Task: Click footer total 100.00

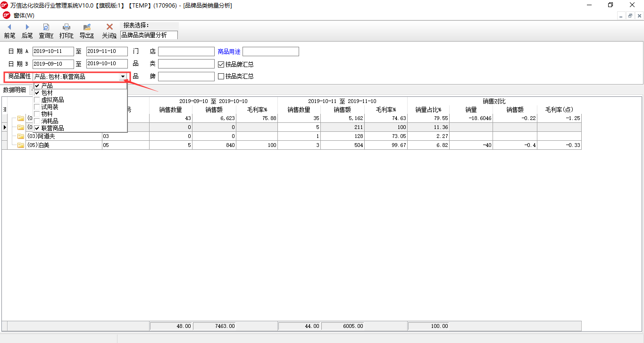Action: [429, 326]
